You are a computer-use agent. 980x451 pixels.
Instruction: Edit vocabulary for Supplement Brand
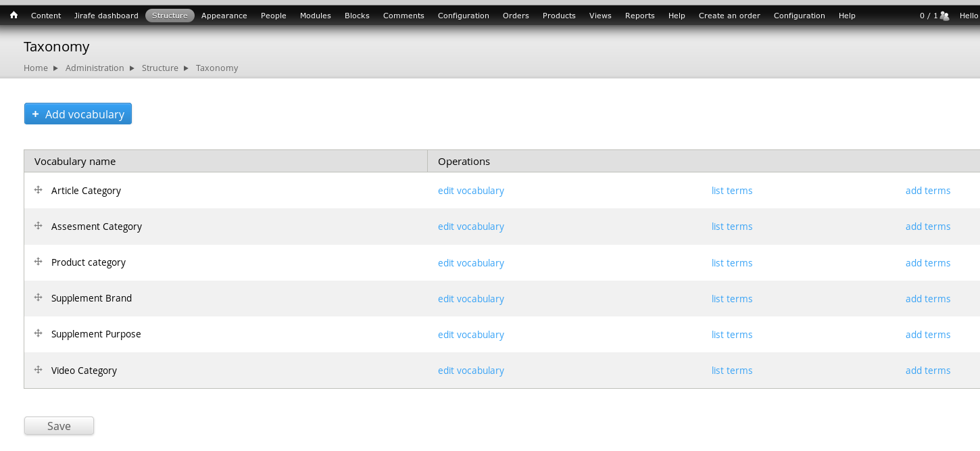pyautogui.click(x=471, y=299)
